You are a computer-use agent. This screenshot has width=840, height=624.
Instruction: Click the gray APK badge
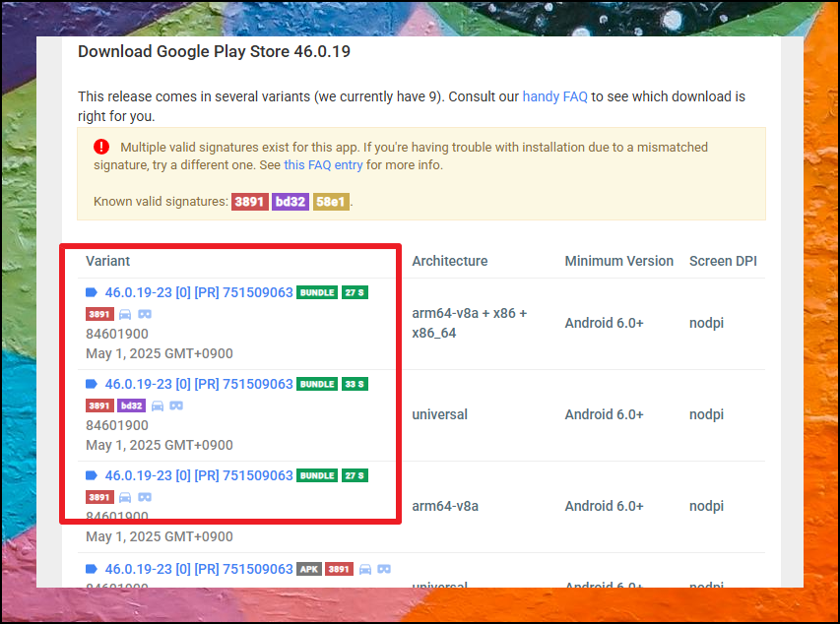[309, 569]
